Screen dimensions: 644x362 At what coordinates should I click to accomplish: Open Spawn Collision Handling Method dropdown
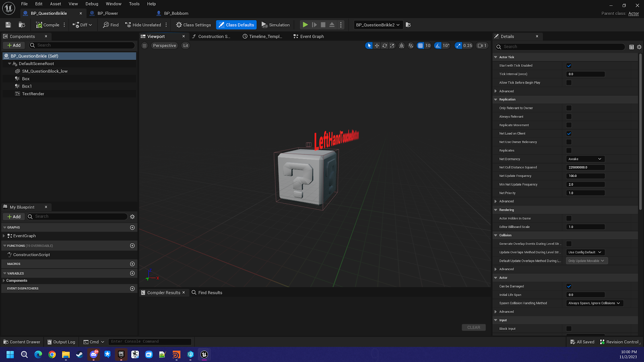click(x=594, y=303)
